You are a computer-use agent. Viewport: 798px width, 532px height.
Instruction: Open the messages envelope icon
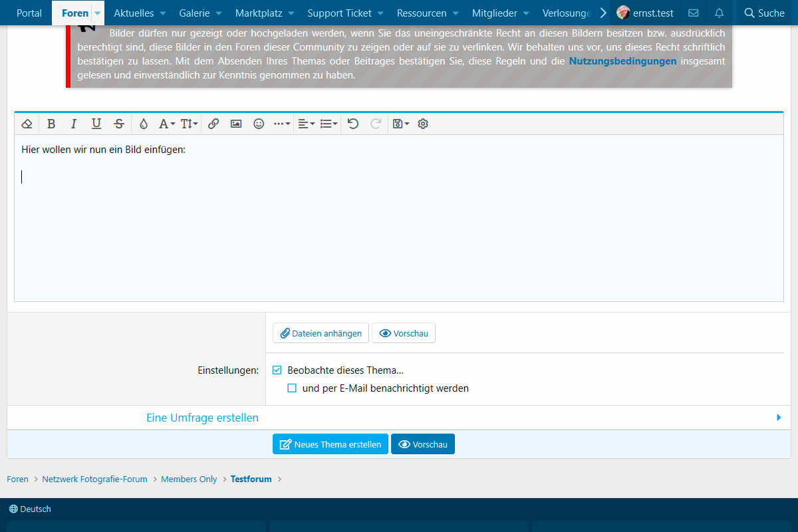coord(693,13)
